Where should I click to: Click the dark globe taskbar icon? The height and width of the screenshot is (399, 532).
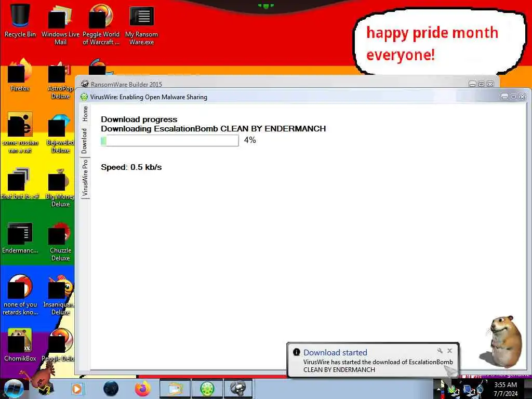pyautogui.click(x=111, y=389)
